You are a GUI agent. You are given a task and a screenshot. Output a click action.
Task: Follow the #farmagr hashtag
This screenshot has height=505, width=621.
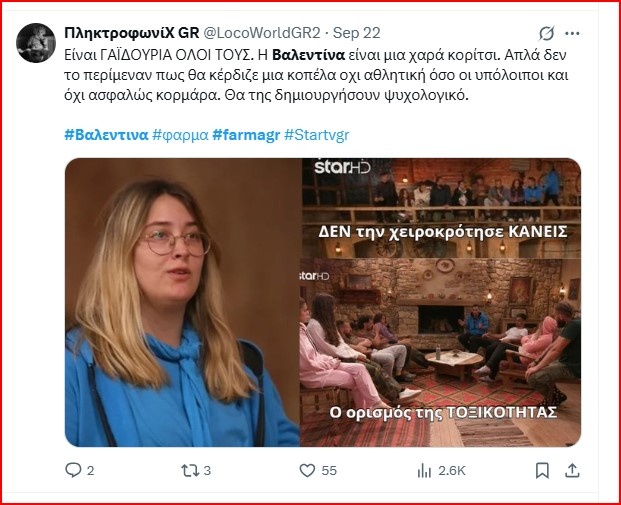tap(246, 135)
